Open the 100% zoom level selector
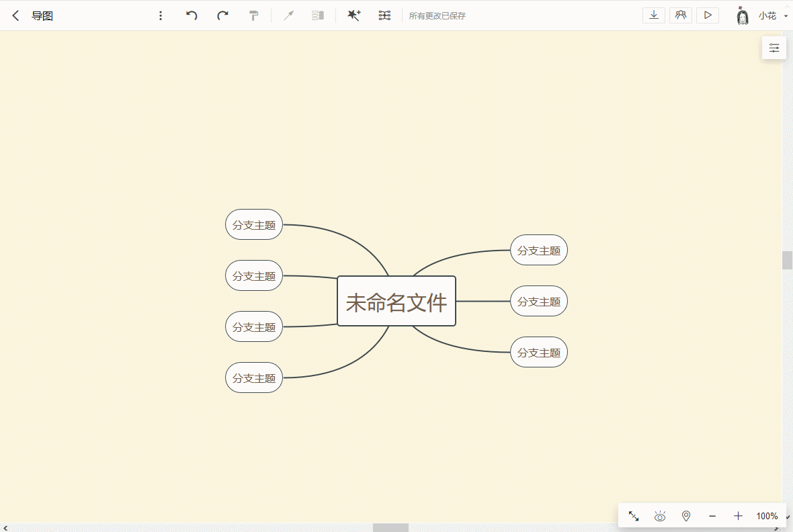Viewport: 793px width, 532px height. 767,516
